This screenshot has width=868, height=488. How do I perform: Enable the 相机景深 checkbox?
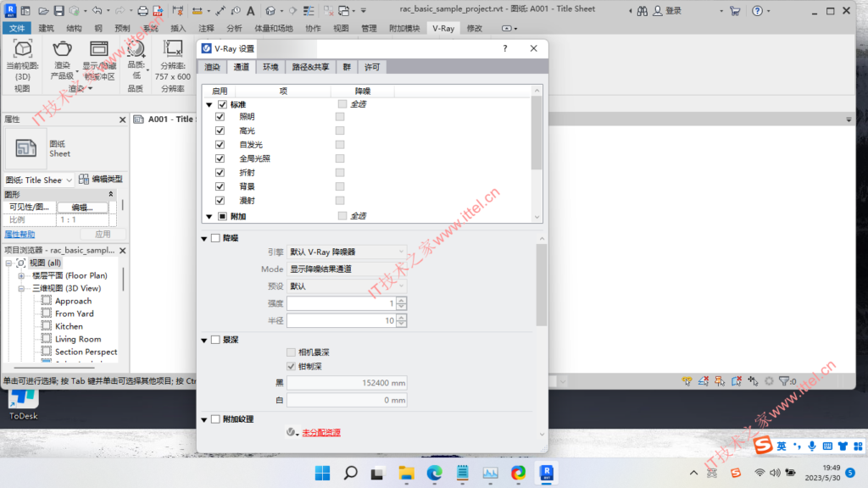click(x=292, y=353)
